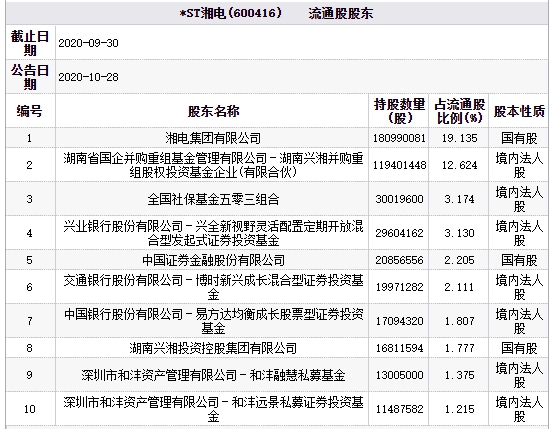Click the 公告日期 row label
Image resolution: width=553 pixels, height=429 pixels.
(x=30, y=77)
